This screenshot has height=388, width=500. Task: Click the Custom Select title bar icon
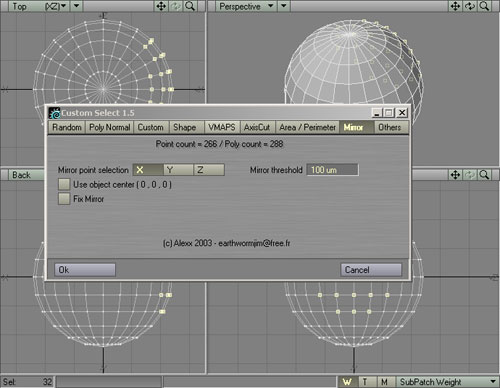tap(54, 113)
